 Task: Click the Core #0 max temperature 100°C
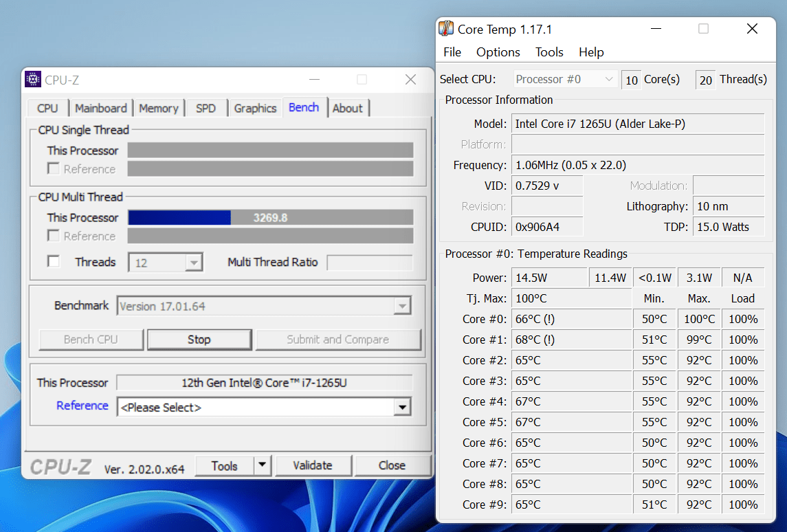point(700,319)
